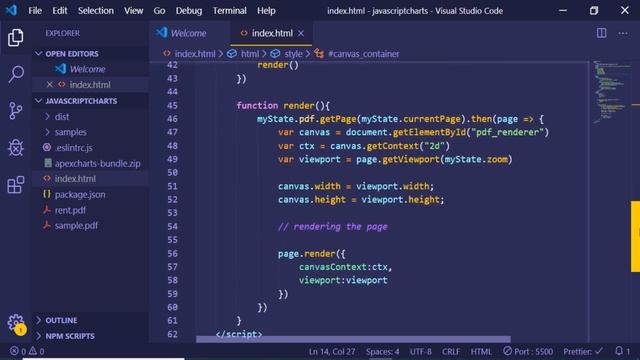Click #canvas_container in the breadcrumb
Screen dimensions: 640x360
[363, 53]
